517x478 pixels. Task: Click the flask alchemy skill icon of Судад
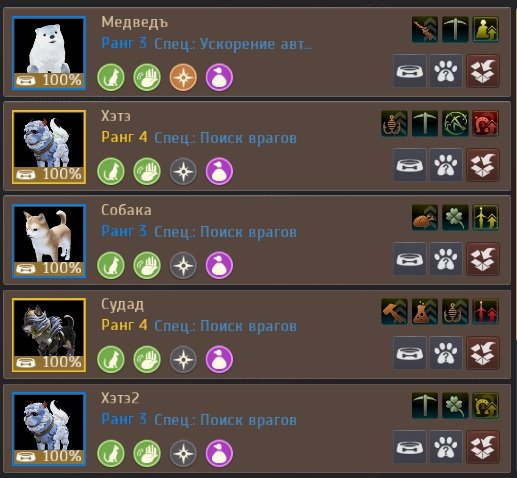coord(425,312)
